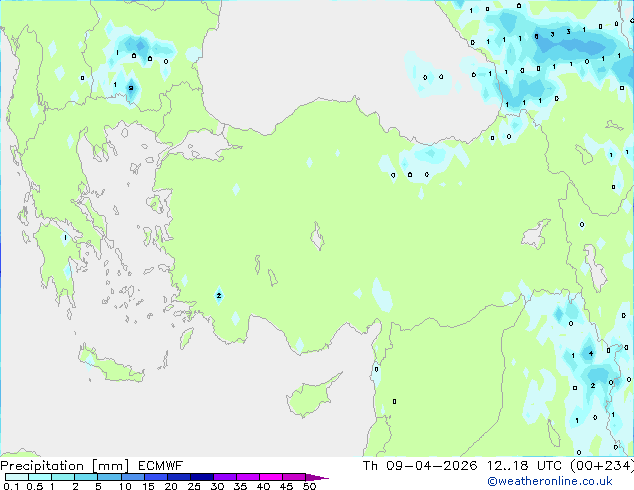Click the "12..18 UTC" time range
The height and width of the screenshot is (490, 634).
pyautogui.click(x=524, y=466)
